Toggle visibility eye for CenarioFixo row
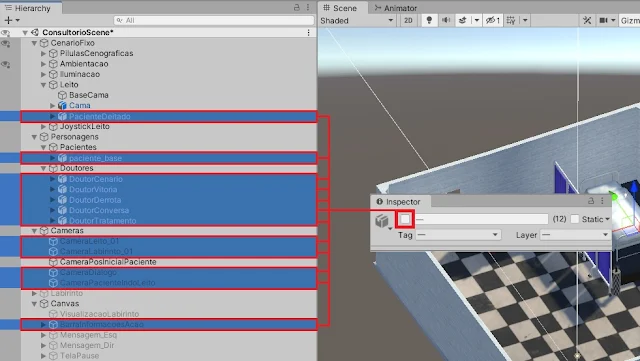The width and height of the screenshot is (640, 361). (5, 44)
